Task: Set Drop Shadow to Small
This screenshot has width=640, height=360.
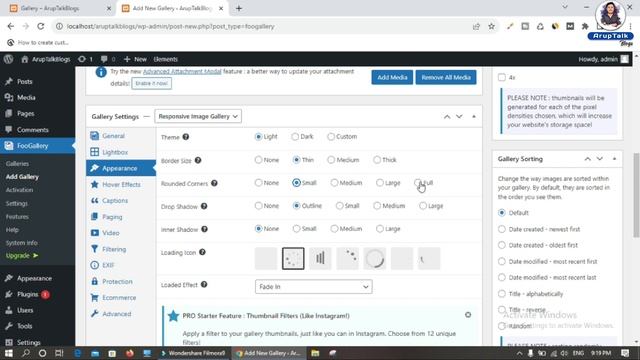Action: point(339,206)
